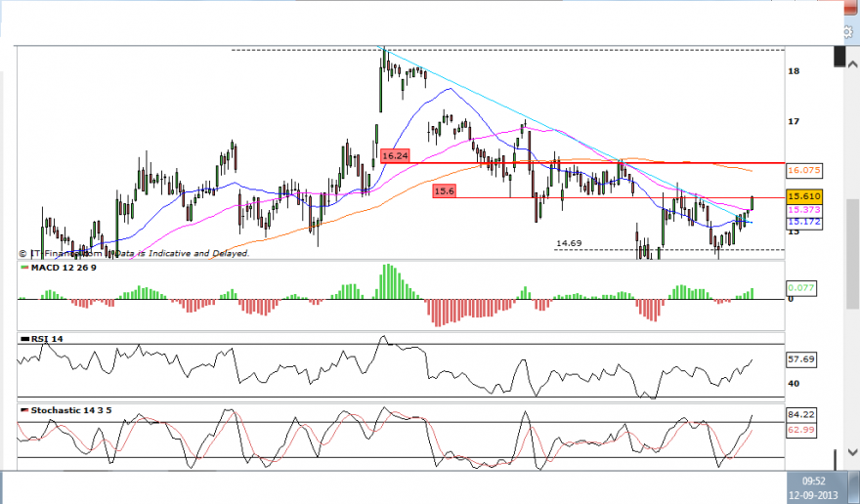Click the RSI value 57.69

click(800, 359)
